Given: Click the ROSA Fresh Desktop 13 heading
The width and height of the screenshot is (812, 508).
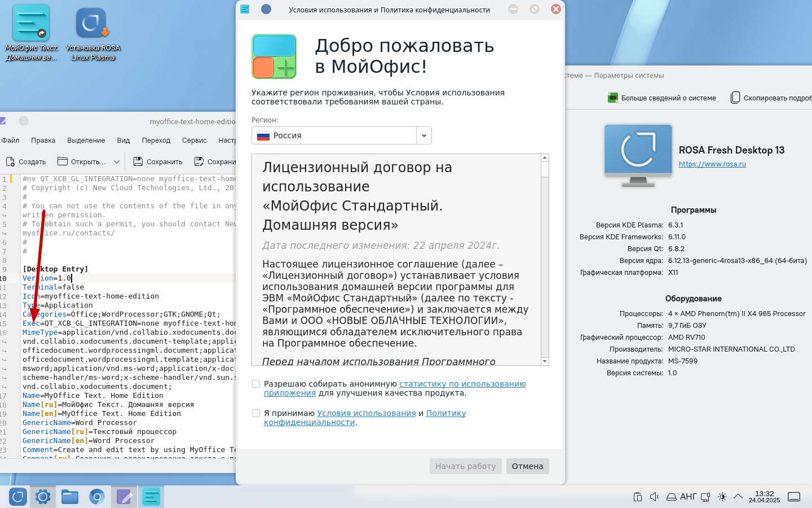Looking at the screenshot, I should click(732, 150).
